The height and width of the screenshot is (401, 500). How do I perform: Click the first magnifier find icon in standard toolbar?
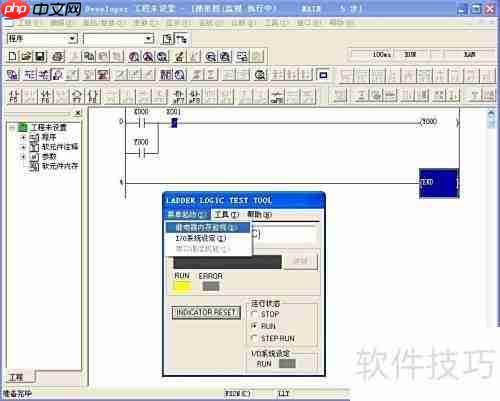[134, 56]
